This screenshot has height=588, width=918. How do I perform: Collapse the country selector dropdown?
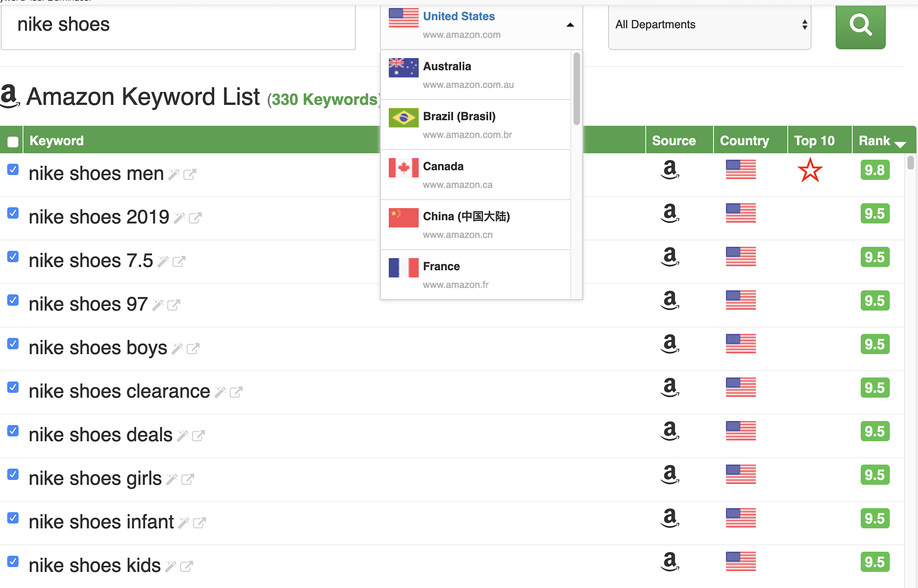tap(567, 25)
